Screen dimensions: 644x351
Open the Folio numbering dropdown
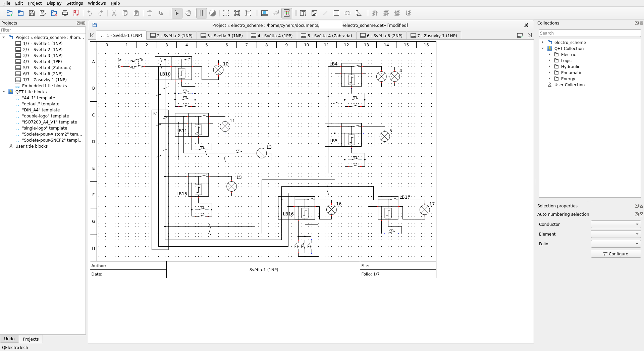[615, 244]
